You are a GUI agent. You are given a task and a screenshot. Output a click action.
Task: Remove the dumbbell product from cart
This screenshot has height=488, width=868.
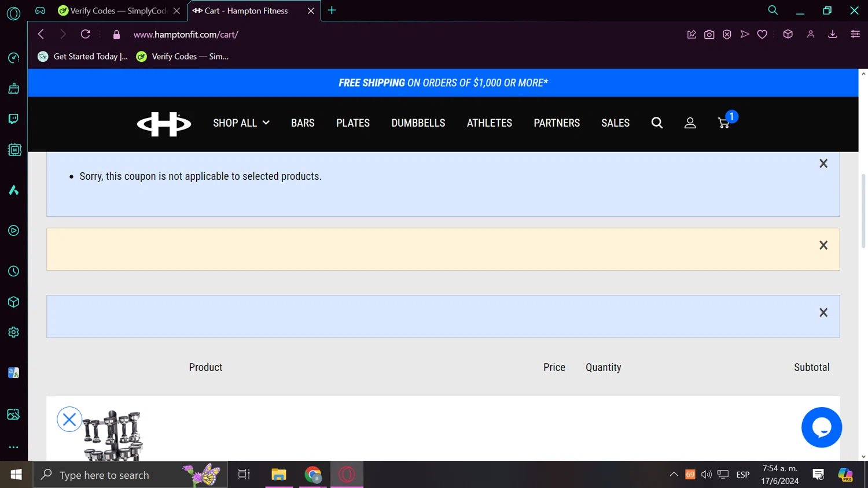click(x=69, y=419)
